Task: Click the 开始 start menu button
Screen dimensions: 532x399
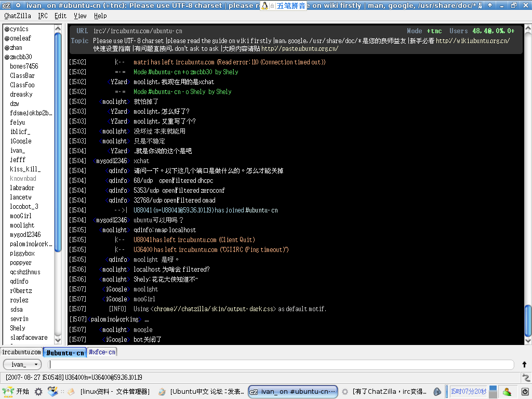Action: tap(16, 392)
